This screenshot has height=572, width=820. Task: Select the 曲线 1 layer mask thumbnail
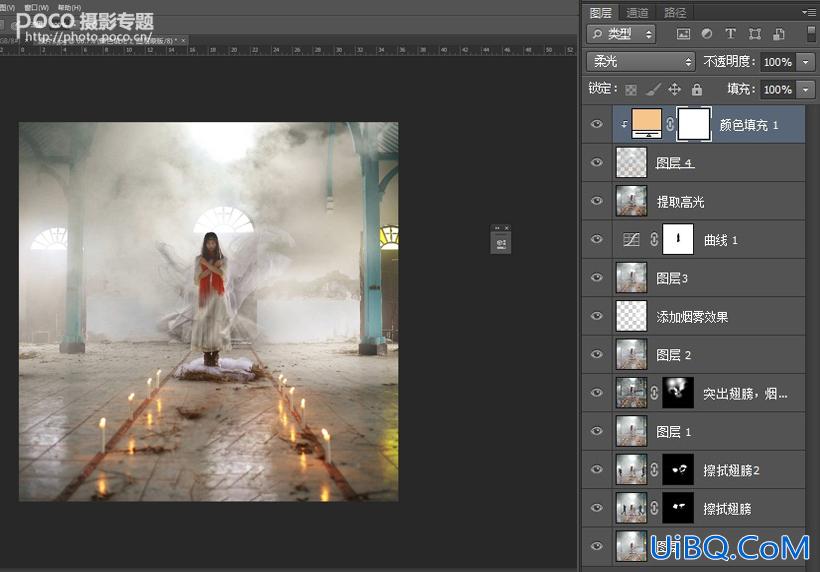coord(678,239)
